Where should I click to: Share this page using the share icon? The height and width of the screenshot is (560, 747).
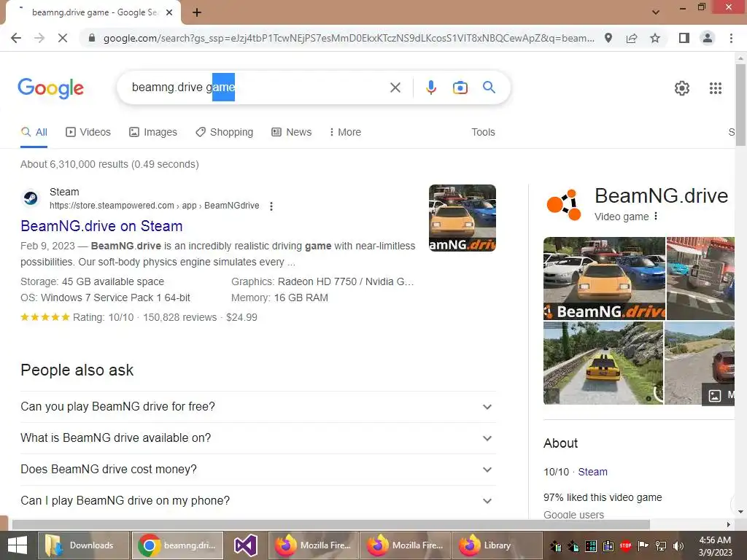coord(632,38)
